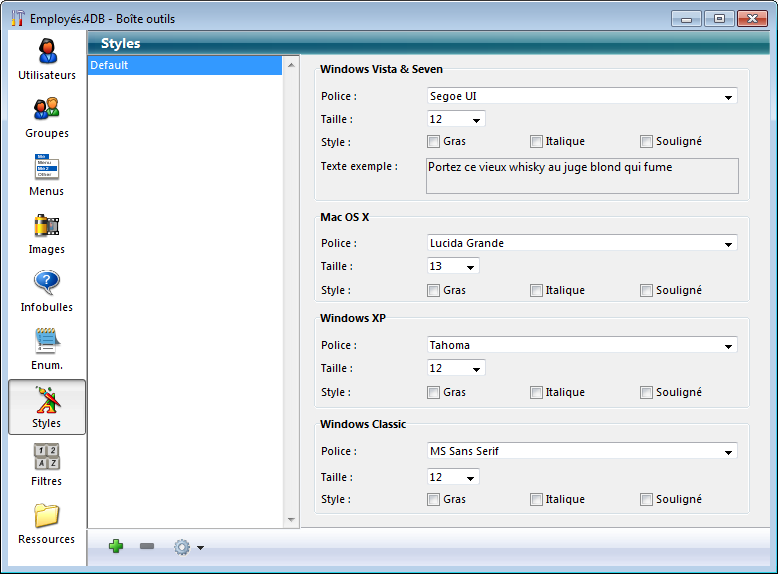Open the Lucida Grande font dropdown
This screenshot has height=574, width=778.
click(x=582, y=243)
